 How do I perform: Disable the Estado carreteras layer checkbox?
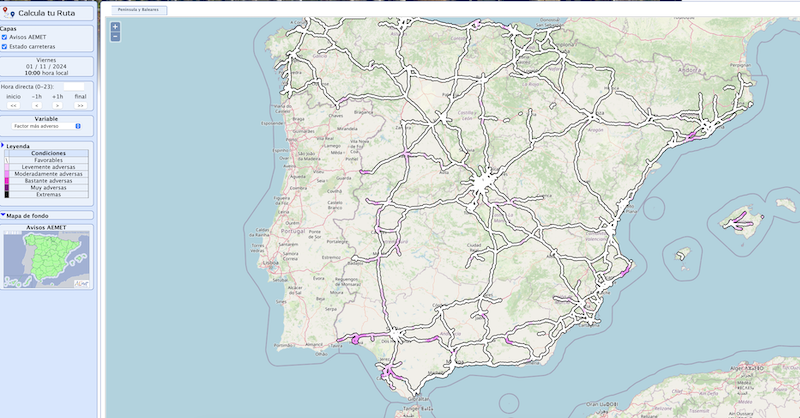[4, 46]
